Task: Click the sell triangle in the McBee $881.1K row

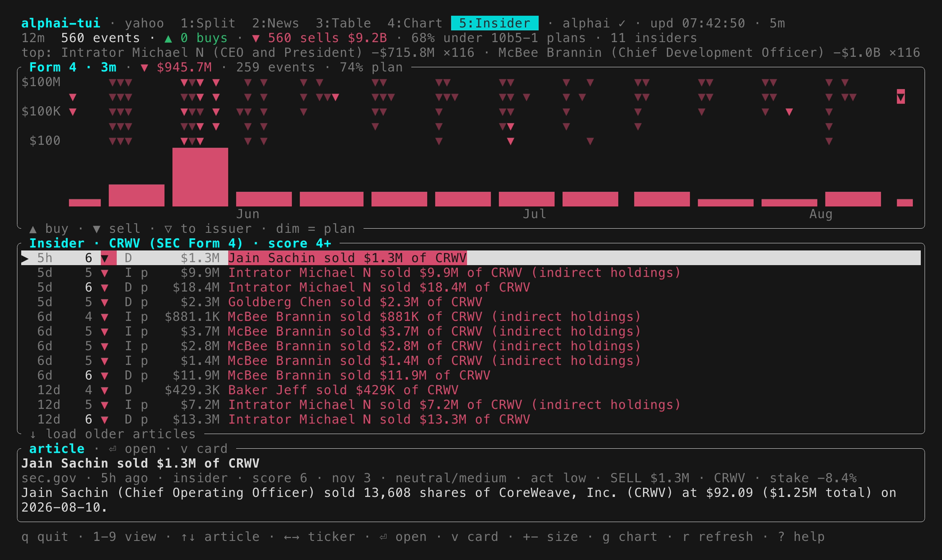Action: 105,317
